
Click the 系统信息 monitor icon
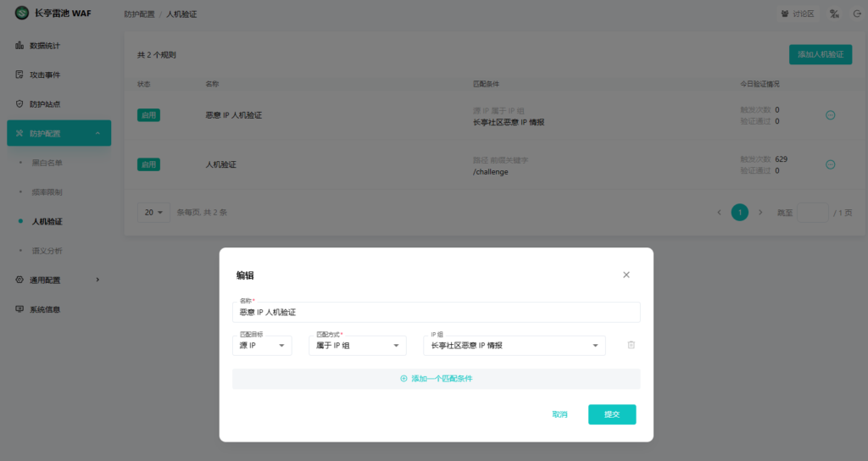click(x=19, y=308)
